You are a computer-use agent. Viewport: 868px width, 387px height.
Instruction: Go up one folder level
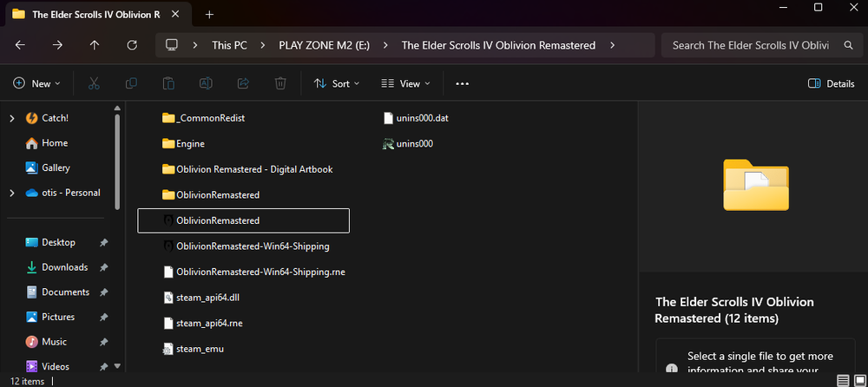coord(95,45)
